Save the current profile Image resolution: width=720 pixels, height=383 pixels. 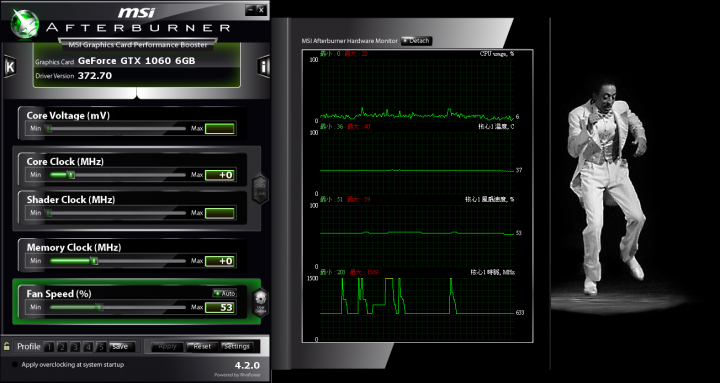point(122,347)
